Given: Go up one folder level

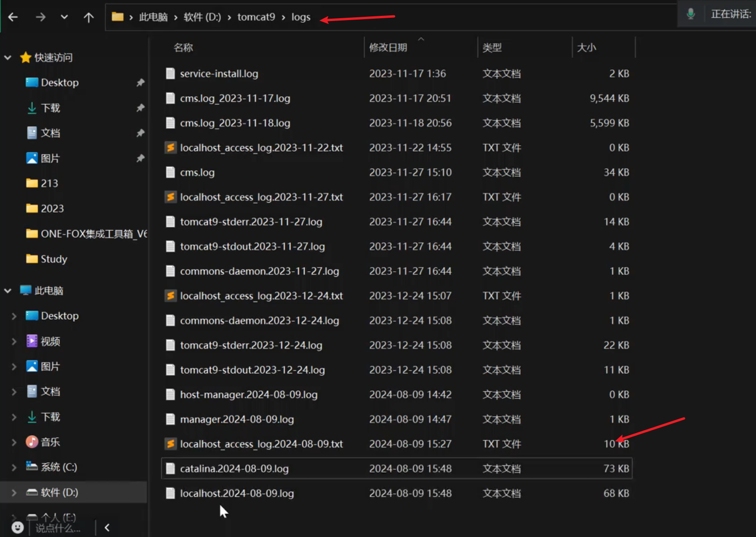Looking at the screenshot, I should pos(88,17).
